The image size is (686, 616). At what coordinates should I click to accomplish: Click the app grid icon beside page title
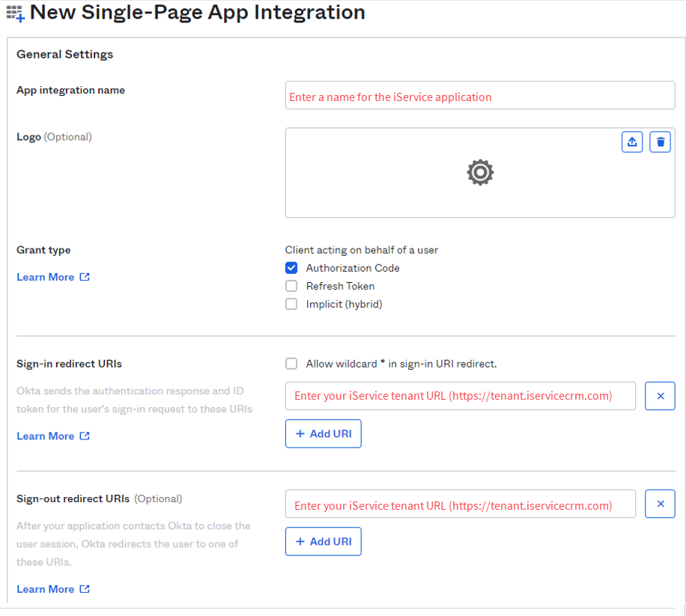[15, 13]
